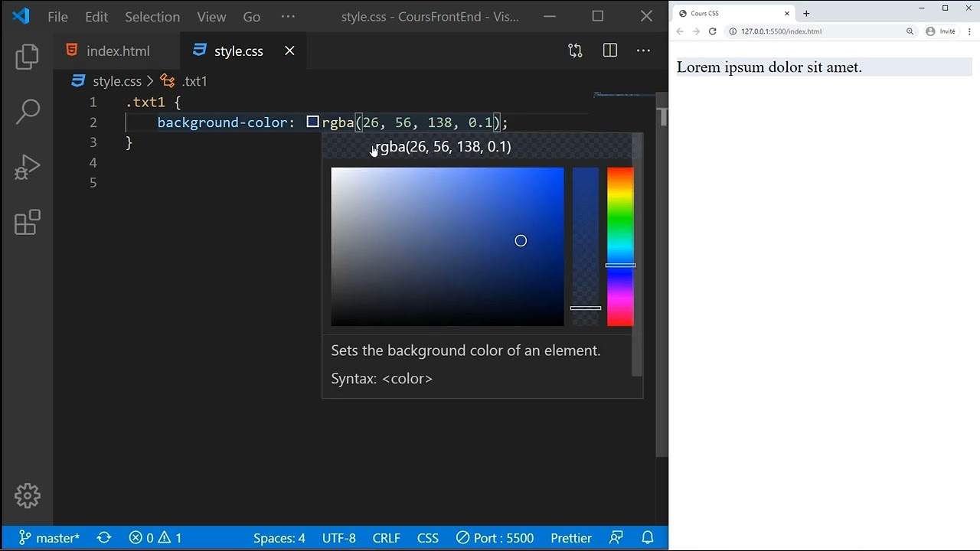Click Forward button in Chrome window
The width and height of the screenshot is (980, 551).
click(x=696, y=31)
